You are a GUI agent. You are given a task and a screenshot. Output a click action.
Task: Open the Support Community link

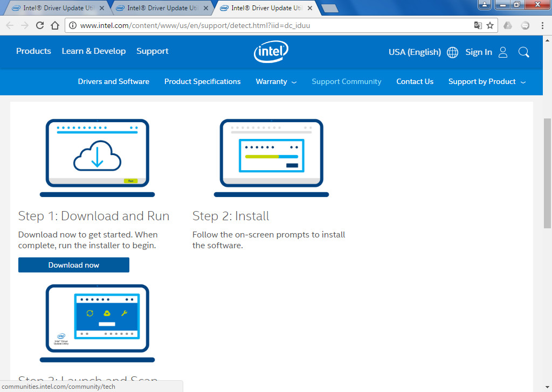click(347, 81)
